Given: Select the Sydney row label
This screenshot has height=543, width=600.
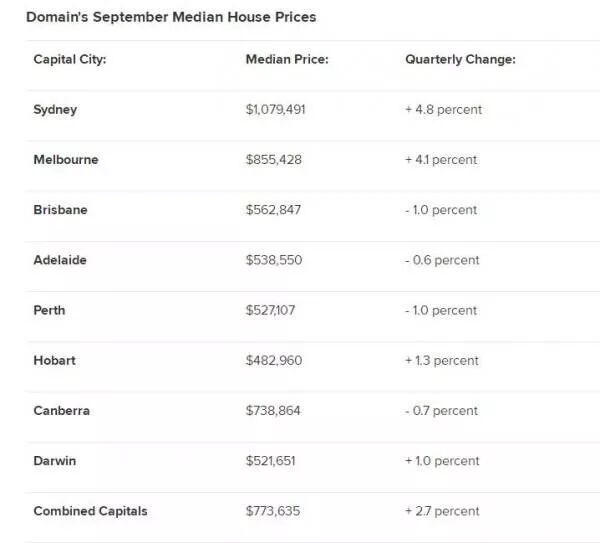Looking at the screenshot, I should click(55, 109).
